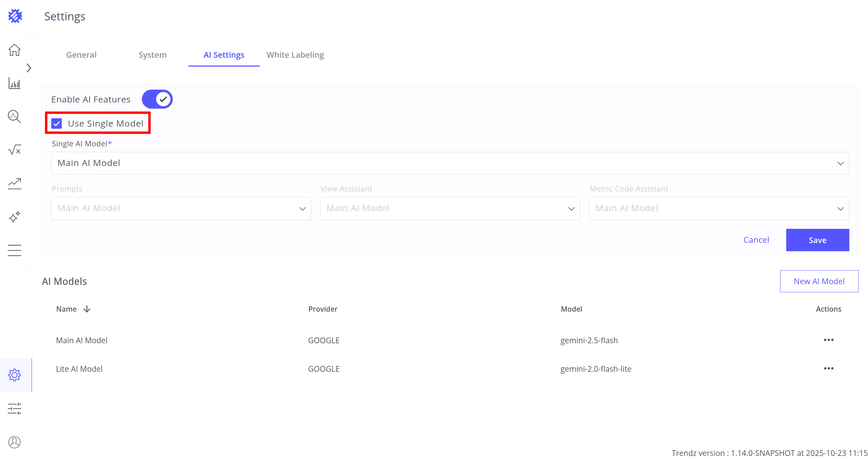Open the Home icon in sidebar
This screenshot has height=459, width=868.
tap(14, 50)
